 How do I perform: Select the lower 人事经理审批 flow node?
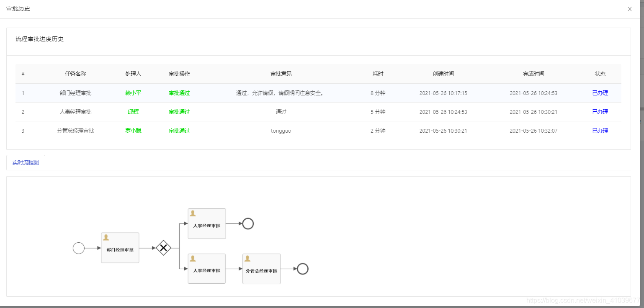click(207, 269)
